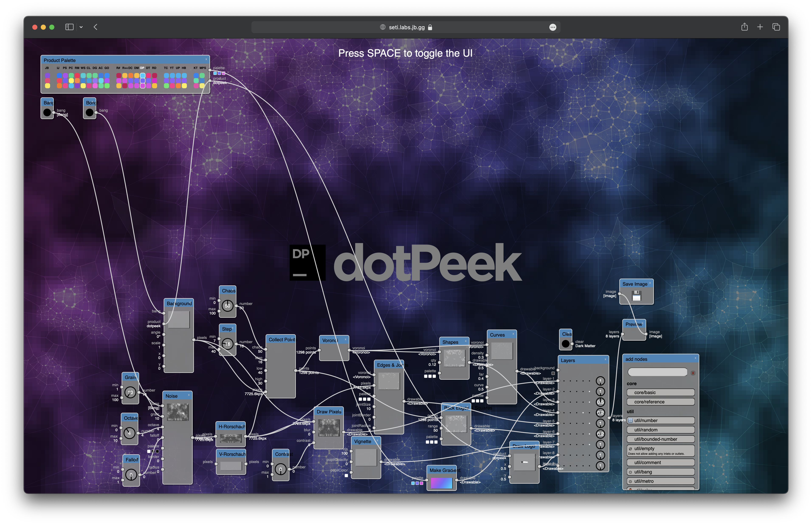Click the Safari address bar seti.labs.jb.gg

coord(406,27)
